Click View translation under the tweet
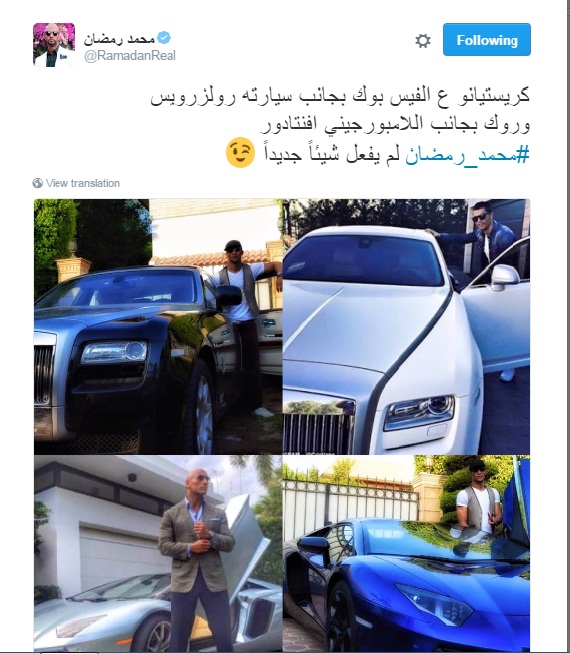Viewport: 570px width, 654px height. tap(83, 183)
